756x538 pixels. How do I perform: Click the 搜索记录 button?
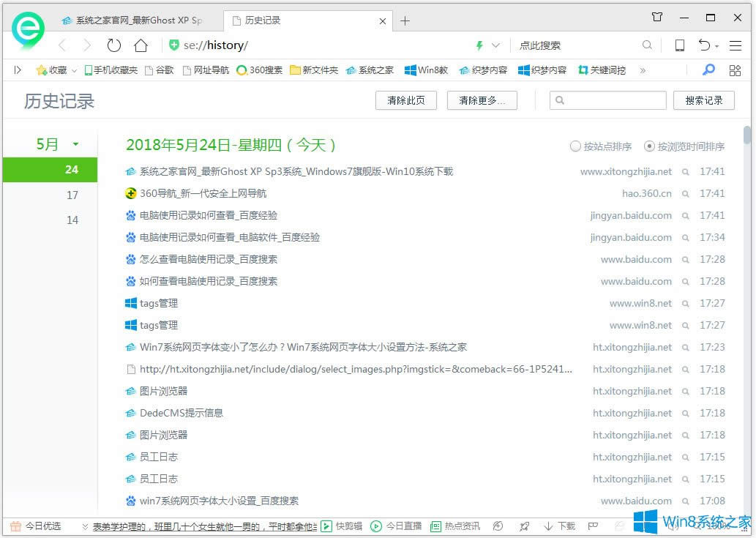[703, 101]
